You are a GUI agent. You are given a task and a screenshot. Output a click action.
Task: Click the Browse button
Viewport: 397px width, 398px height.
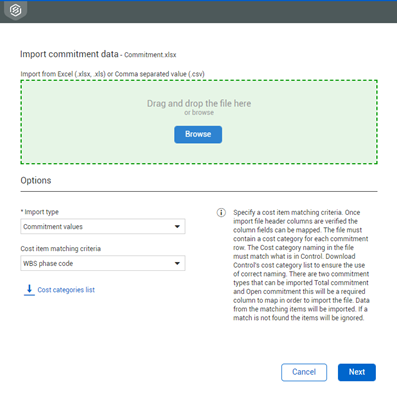click(198, 134)
